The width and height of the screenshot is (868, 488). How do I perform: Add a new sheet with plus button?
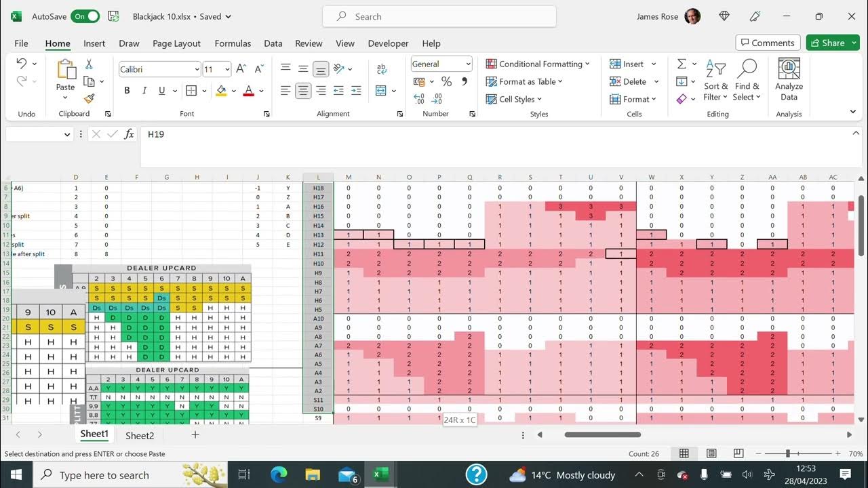tap(195, 434)
